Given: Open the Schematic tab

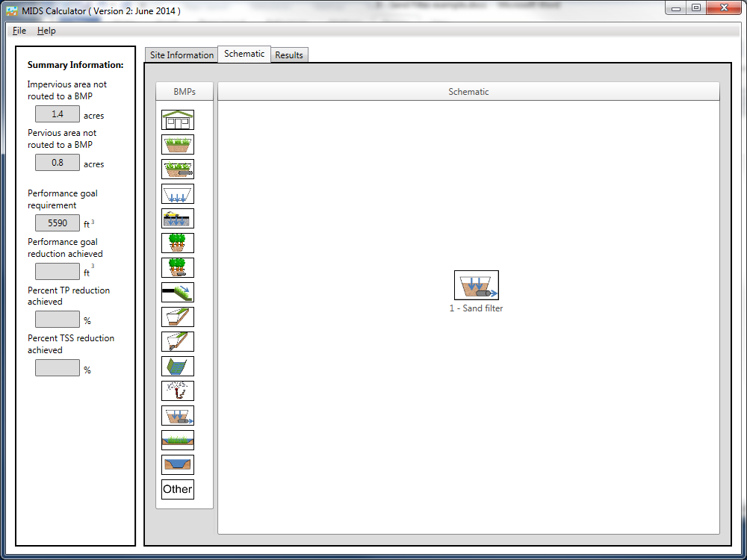Looking at the screenshot, I should (244, 54).
